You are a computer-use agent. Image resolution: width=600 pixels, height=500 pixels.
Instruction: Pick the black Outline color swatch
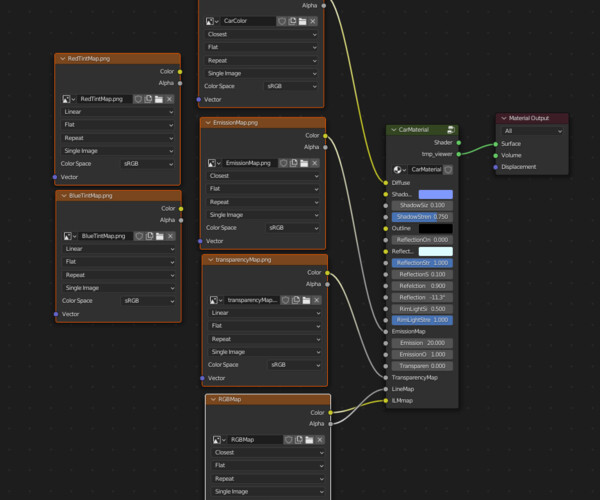[435, 229]
